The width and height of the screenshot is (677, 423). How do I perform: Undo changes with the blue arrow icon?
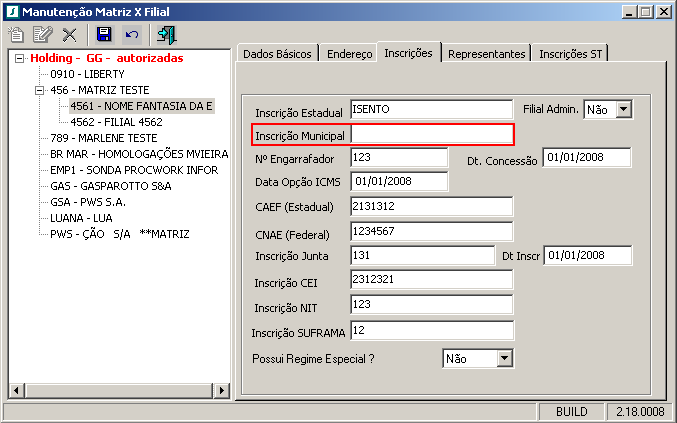pos(132,35)
